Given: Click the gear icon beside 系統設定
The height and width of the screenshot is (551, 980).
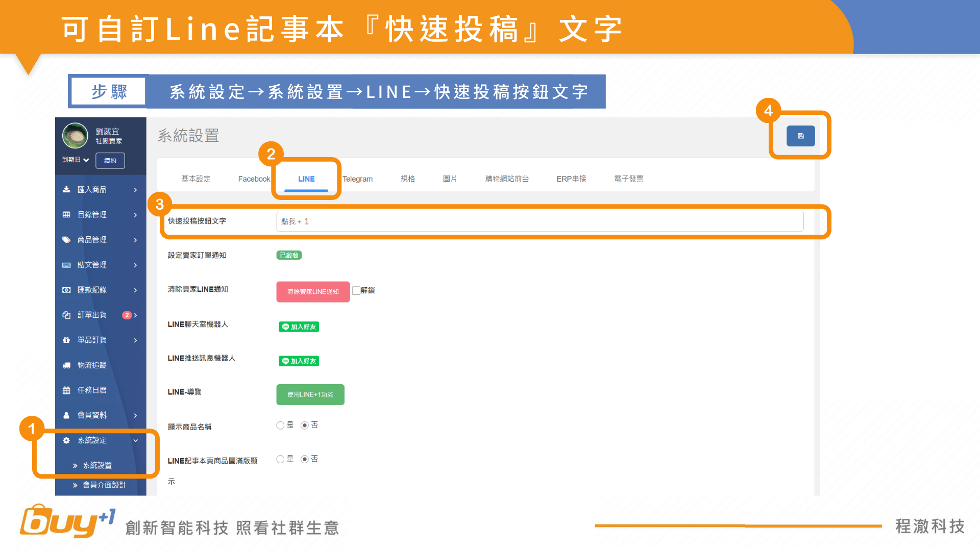Looking at the screenshot, I should coord(66,440).
